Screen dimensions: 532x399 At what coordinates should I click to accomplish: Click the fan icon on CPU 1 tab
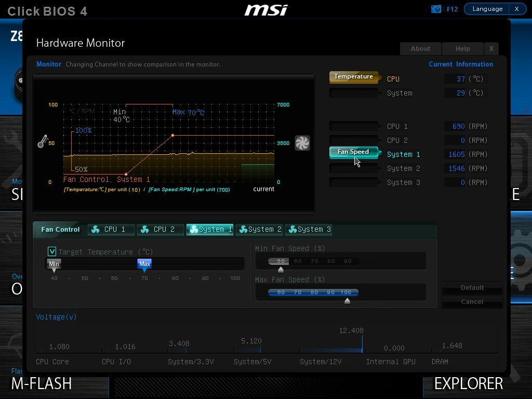point(96,229)
